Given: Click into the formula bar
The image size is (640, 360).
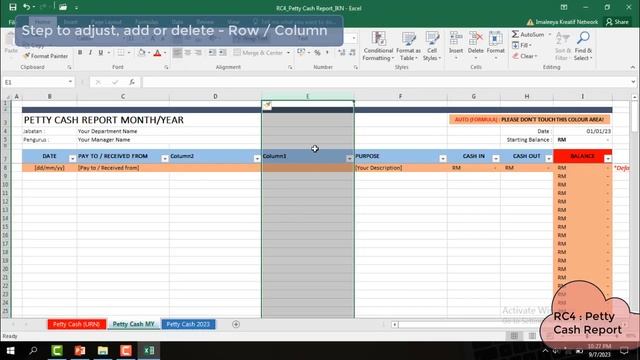Looking at the screenshot, I should [x=386, y=82].
